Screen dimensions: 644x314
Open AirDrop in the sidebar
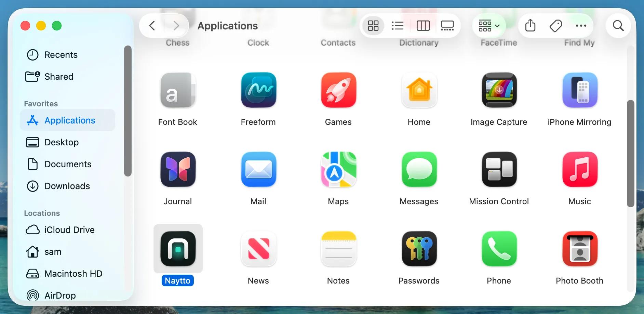[x=68, y=295]
